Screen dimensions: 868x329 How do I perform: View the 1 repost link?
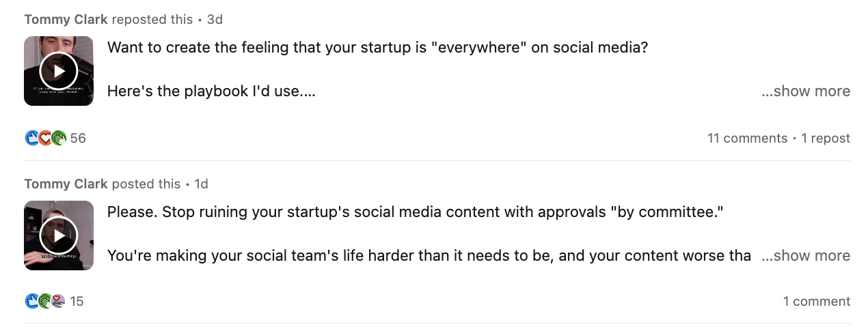coord(826,138)
